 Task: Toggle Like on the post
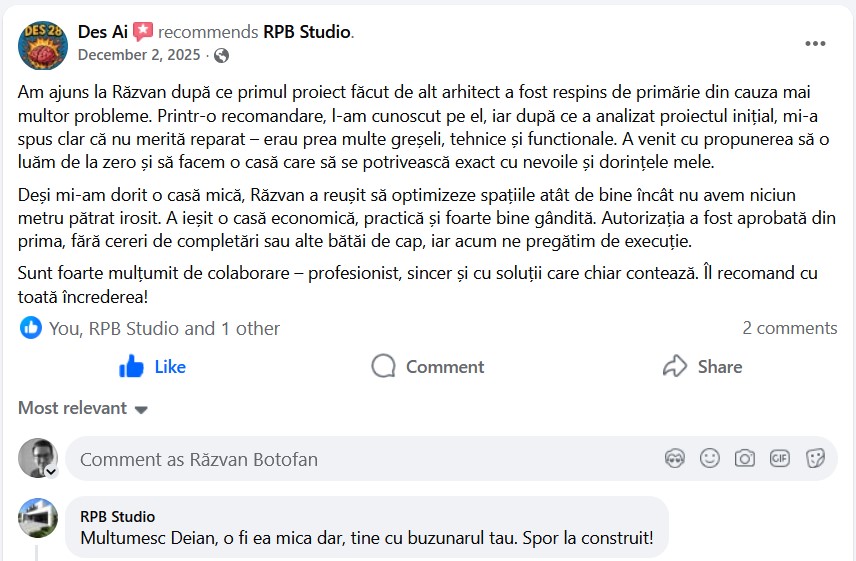pyautogui.click(x=152, y=367)
